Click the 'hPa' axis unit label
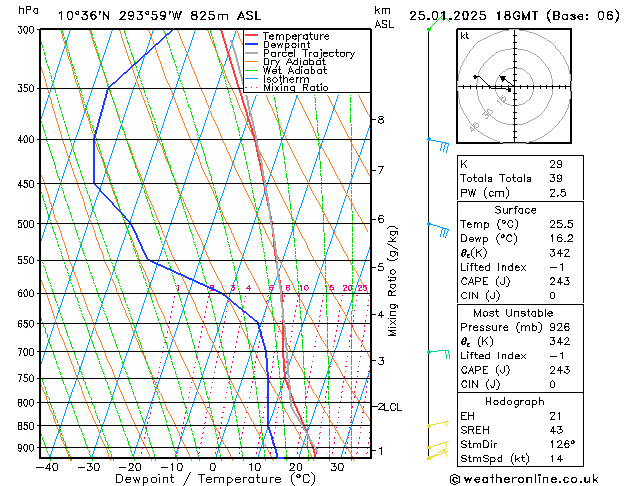The width and height of the screenshot is (629, 486). (28, 10)
